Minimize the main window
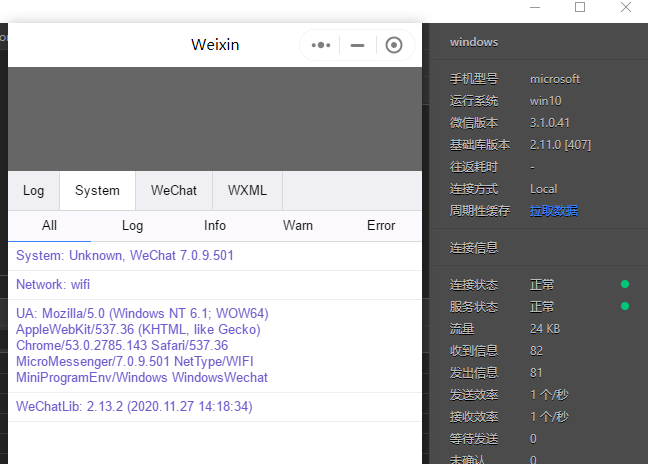 [x=535, y=7]
